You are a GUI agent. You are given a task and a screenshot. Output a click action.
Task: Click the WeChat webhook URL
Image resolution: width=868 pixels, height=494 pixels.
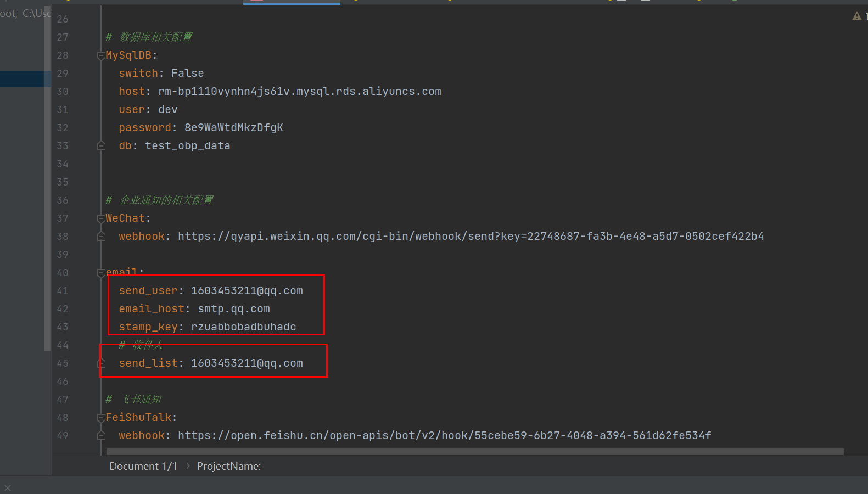pos(471,237)
